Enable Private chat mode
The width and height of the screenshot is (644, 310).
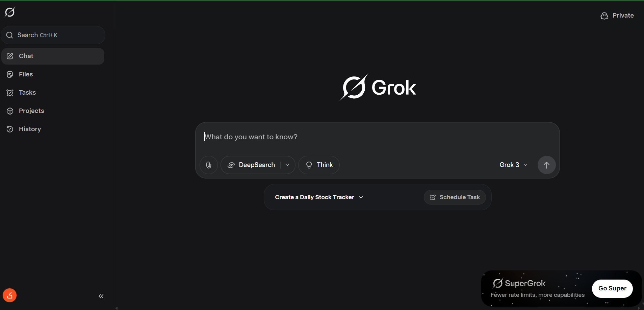pyautogui.click(x=617, y=16)
